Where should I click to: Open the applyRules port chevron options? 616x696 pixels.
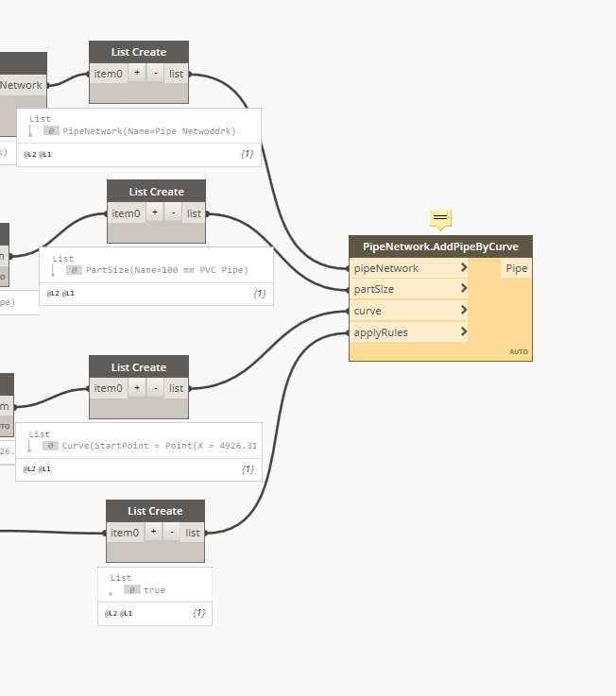tap(464, 331)
